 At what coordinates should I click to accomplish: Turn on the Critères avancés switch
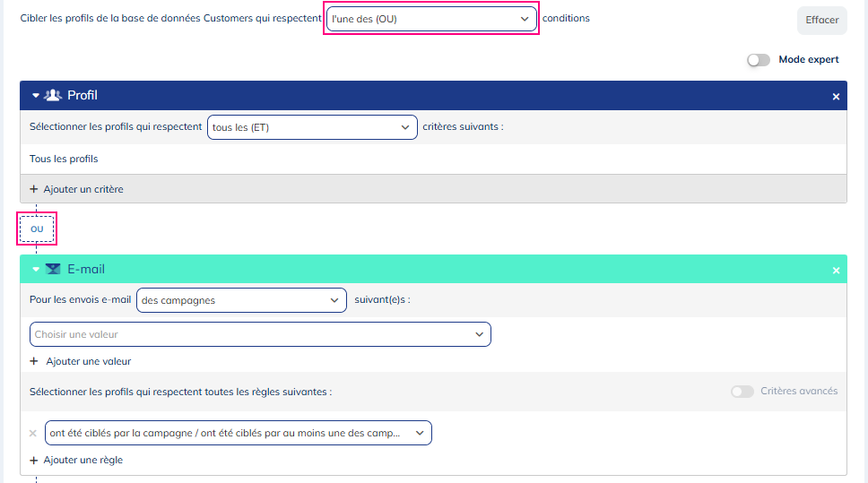coord(742,392)
